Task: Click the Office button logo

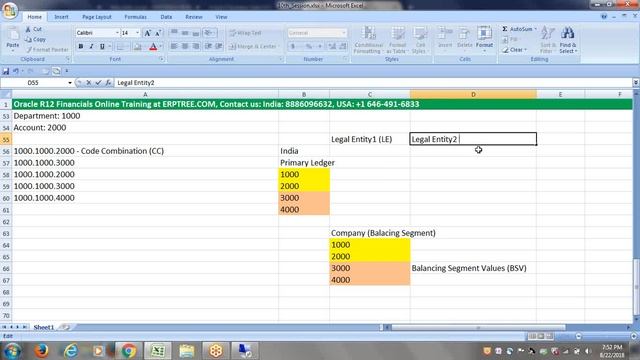Action: pos(10,10)
